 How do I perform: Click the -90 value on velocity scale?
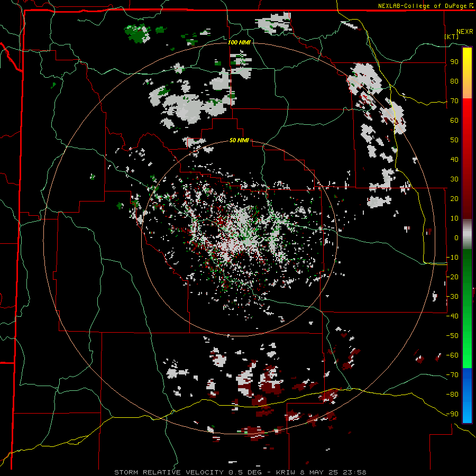click(452, 414)
